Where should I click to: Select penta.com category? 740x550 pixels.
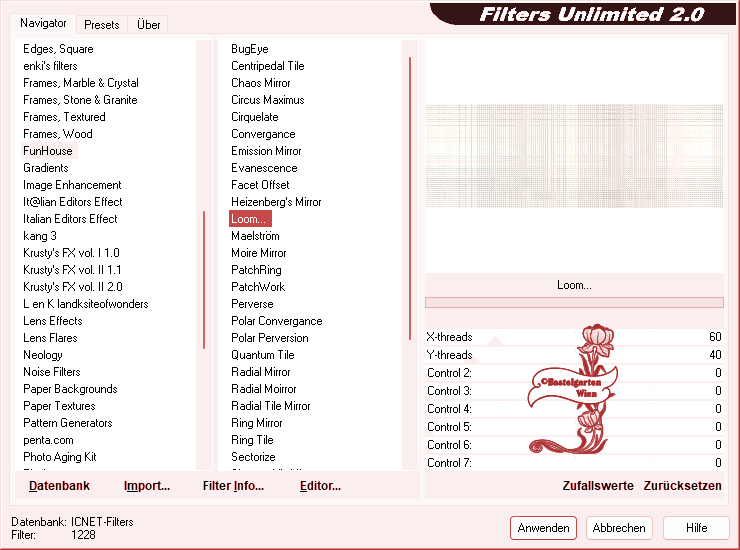pos(48,440)
